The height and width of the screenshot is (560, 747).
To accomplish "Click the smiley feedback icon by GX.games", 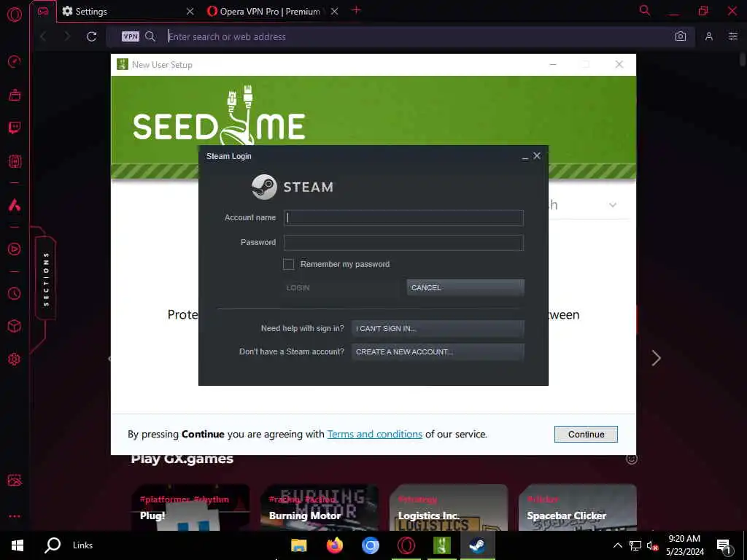I will (x=632, y=459).
